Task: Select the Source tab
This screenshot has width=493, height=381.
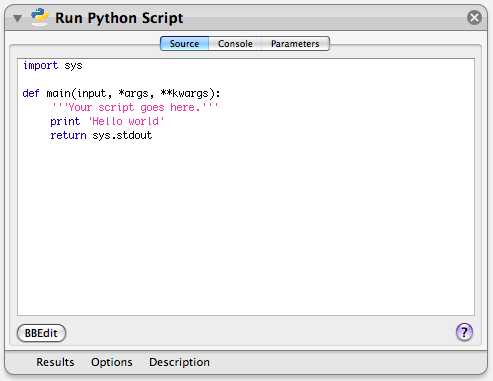Action: [x=184, y=44]
